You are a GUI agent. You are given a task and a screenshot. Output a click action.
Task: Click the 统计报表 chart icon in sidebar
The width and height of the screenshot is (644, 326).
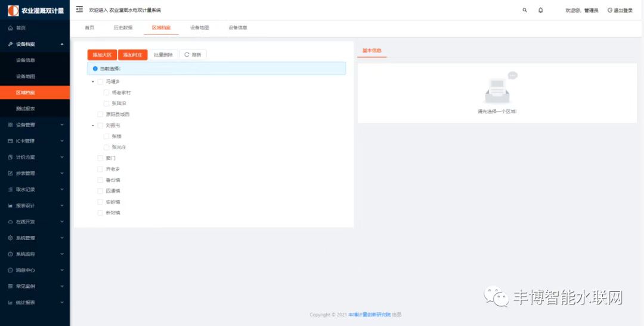[x=10, y=302]
